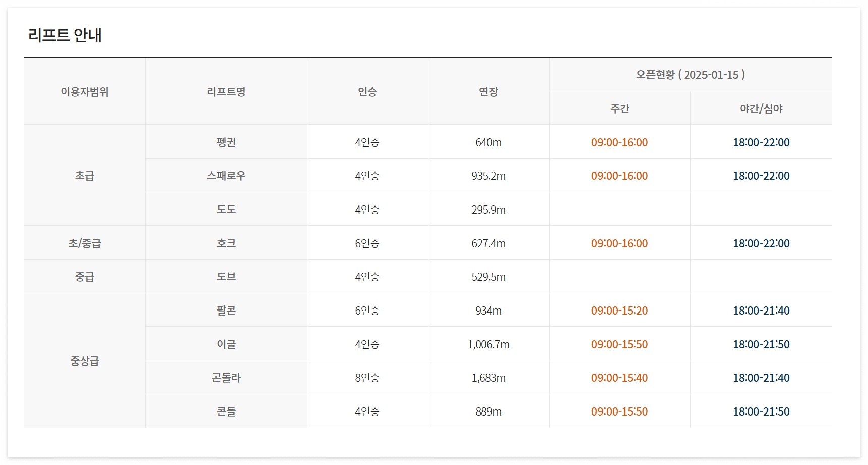Click the 초급 user level label
This screenshot has height=465, width=868.
point(84,175)
